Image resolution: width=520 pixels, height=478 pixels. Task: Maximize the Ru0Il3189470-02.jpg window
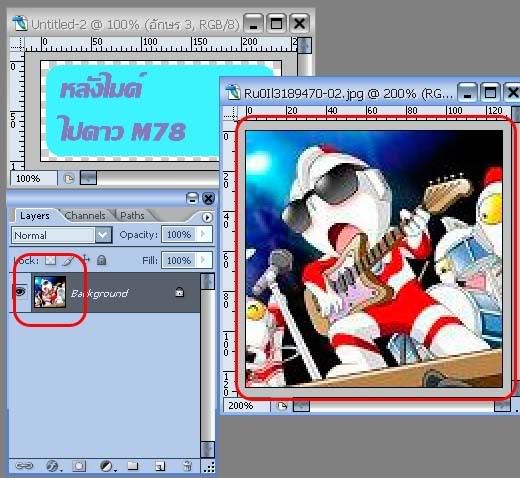click(490, 92)
